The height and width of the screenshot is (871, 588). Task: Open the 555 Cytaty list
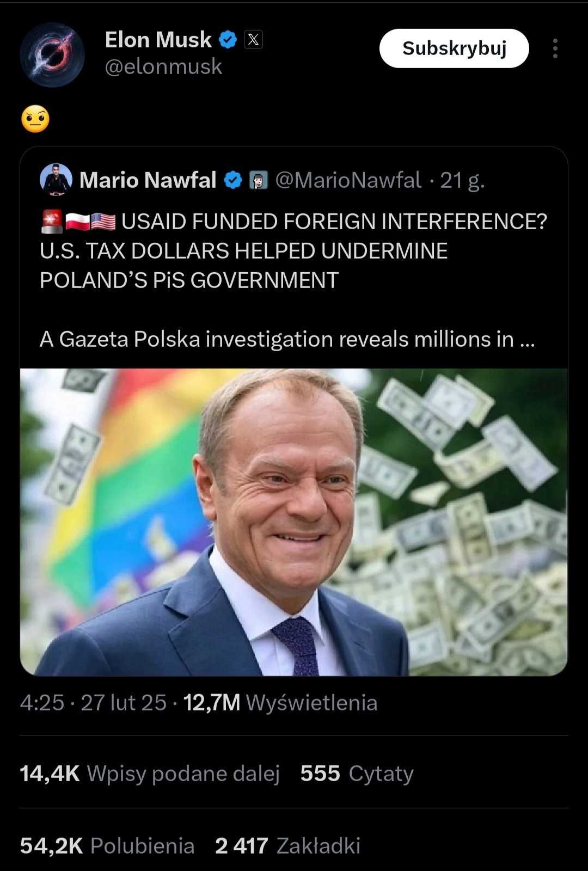click(x=357, y=774)
